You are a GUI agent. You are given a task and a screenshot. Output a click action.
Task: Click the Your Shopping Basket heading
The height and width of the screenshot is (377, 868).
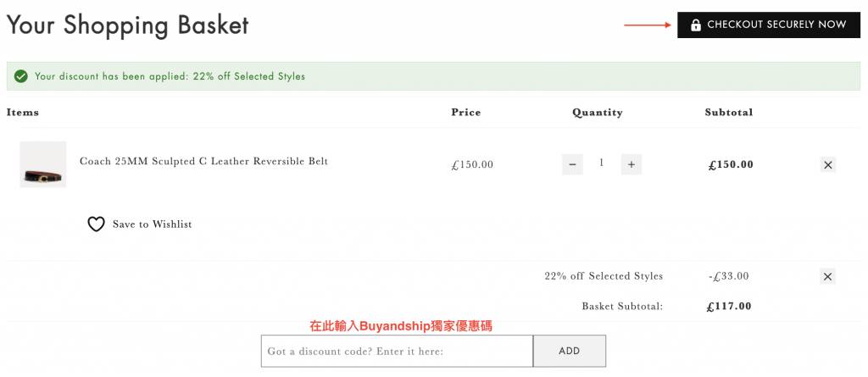click(128, 25)
